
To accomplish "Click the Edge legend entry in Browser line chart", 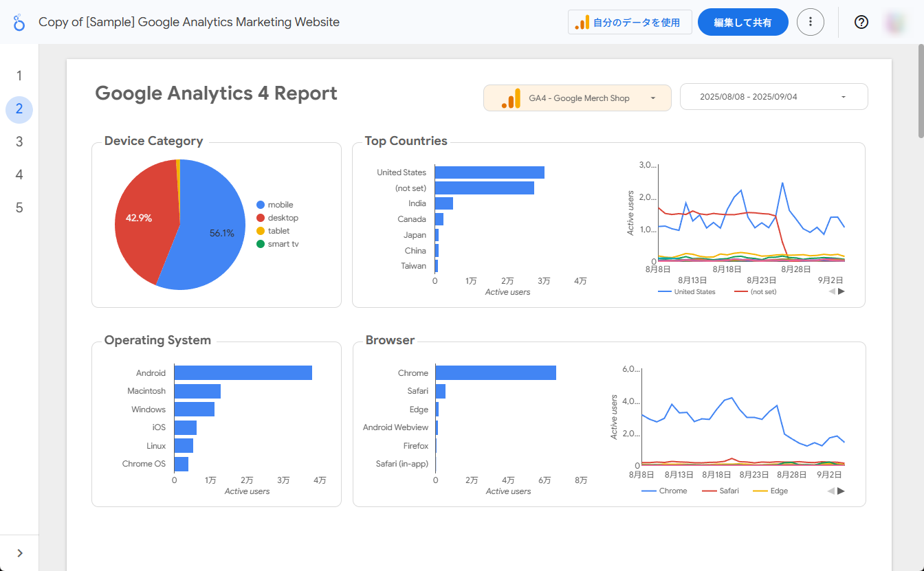I will 771,491.
